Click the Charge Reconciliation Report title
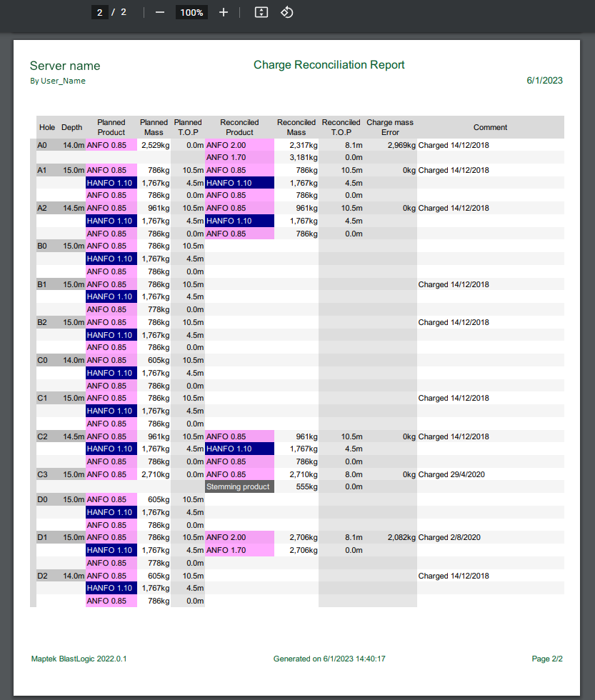 pyautogui.click(x=329, y=65)
